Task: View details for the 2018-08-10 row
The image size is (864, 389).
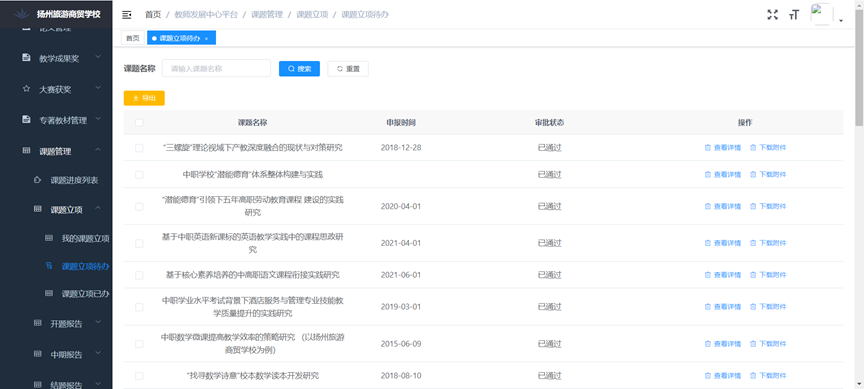Action: 723,376
